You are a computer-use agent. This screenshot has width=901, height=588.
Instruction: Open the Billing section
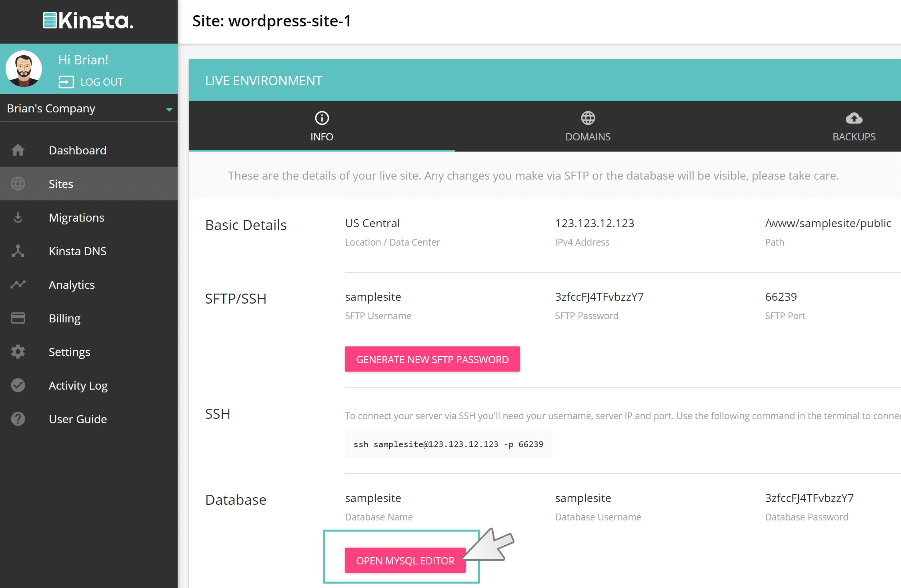click(64, 318)
